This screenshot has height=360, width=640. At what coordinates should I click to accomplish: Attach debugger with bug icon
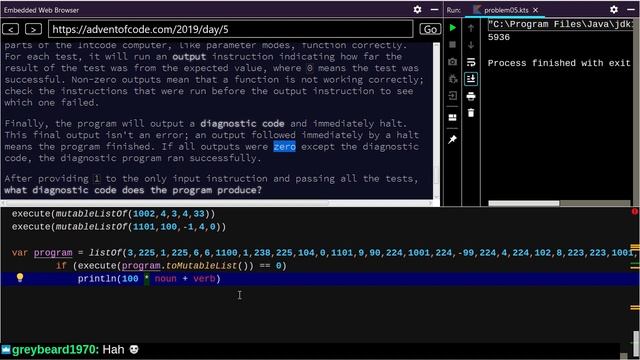(x=452, y=78)
